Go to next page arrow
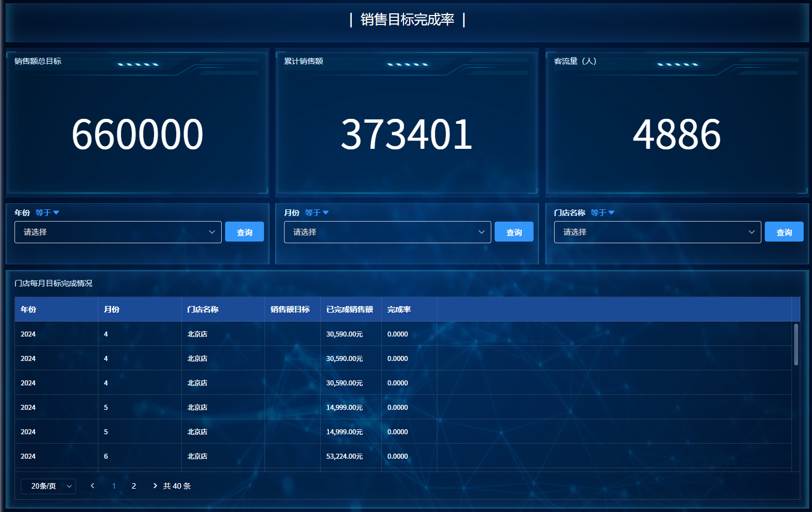This screenshot has width=812, height=512. tap(155, 486)
